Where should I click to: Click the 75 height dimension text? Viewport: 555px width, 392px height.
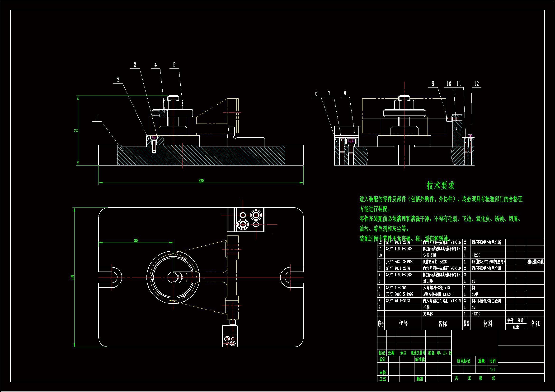76,130
